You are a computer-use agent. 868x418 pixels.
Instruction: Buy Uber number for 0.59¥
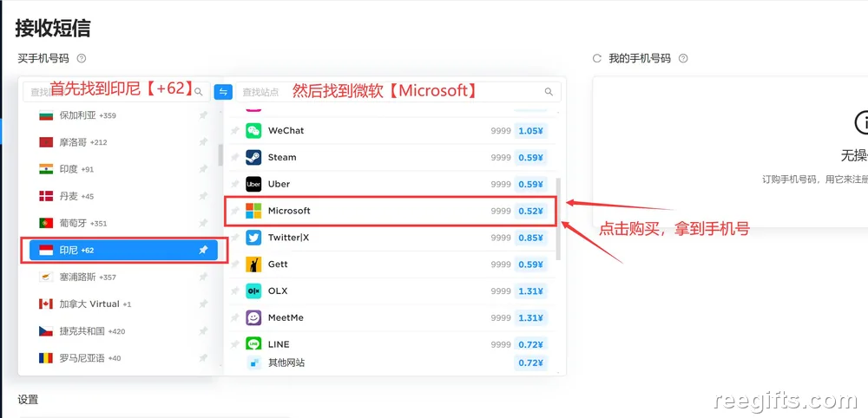click(x=530, y=184)
